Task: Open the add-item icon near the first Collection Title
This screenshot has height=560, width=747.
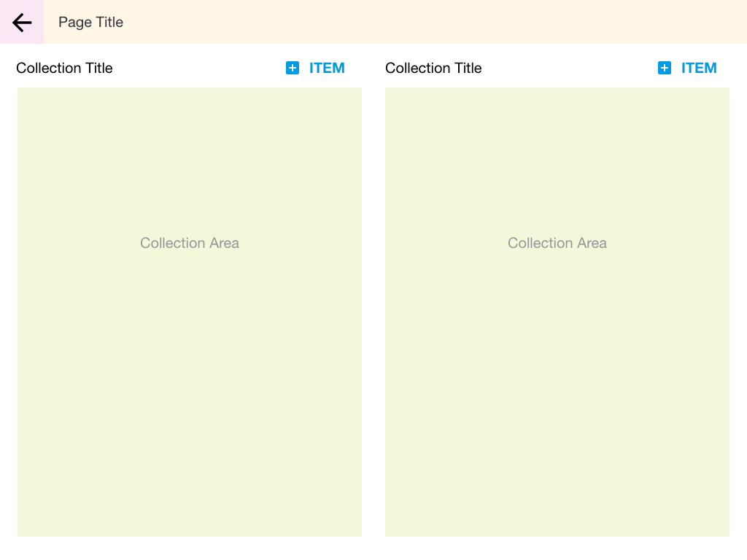Action: [292, 67]
